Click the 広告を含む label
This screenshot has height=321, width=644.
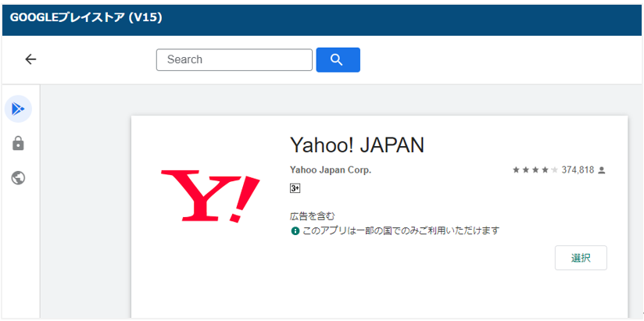313,216
